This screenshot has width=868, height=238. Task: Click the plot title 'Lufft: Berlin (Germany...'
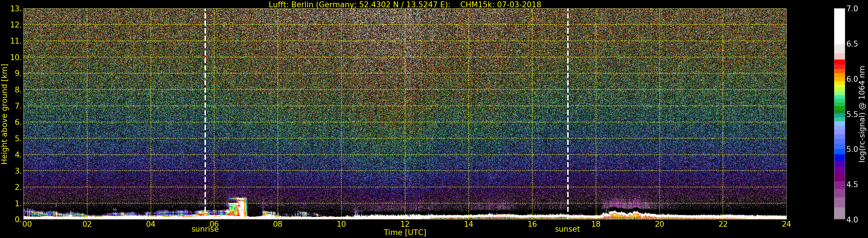click(x=405, y=4)
